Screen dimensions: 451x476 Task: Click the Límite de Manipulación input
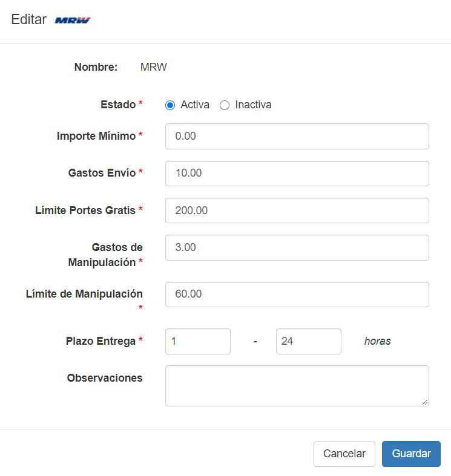point(297,295)
